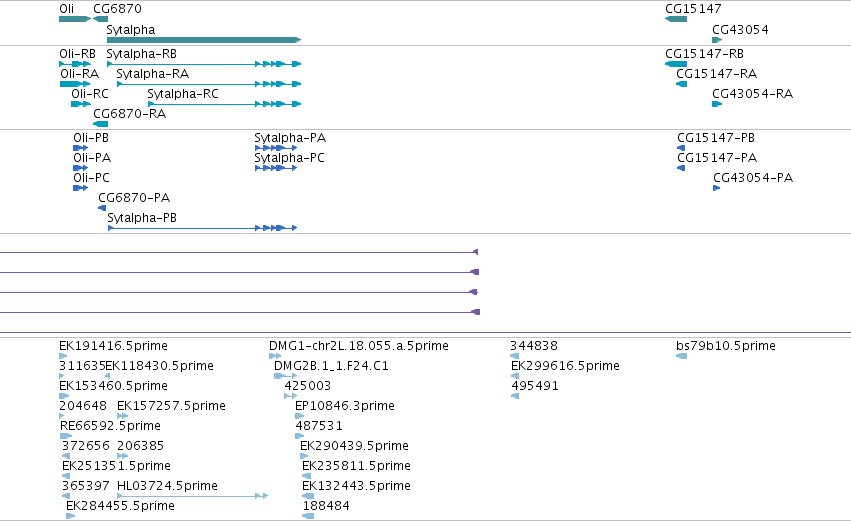Viewport: 851px width, 521px height.
Task: Select the Sytalpha-RC transcript feature
Action: click(x=224, y=104)
